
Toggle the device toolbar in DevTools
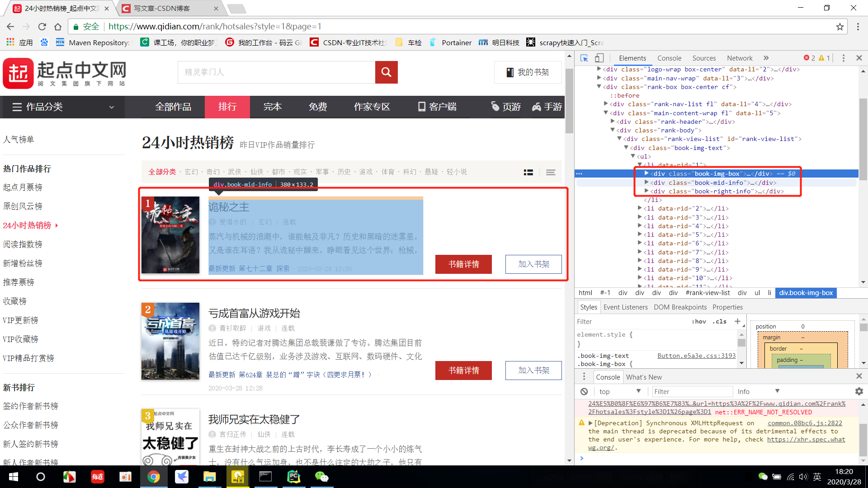click(x=599, y=58)
